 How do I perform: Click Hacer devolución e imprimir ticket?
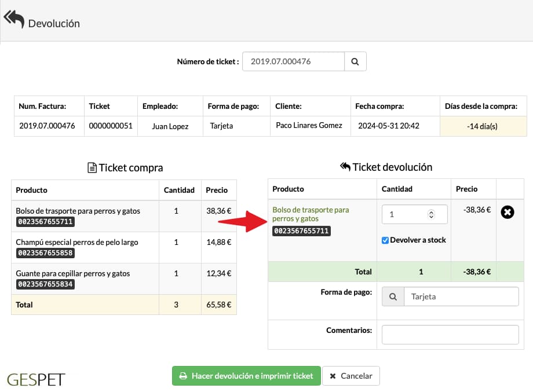click(x=246, y=376)
